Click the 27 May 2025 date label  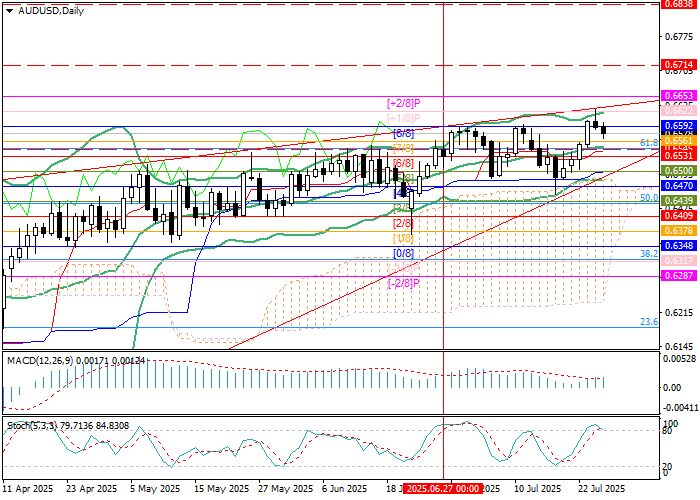click(x=284, y=488)
